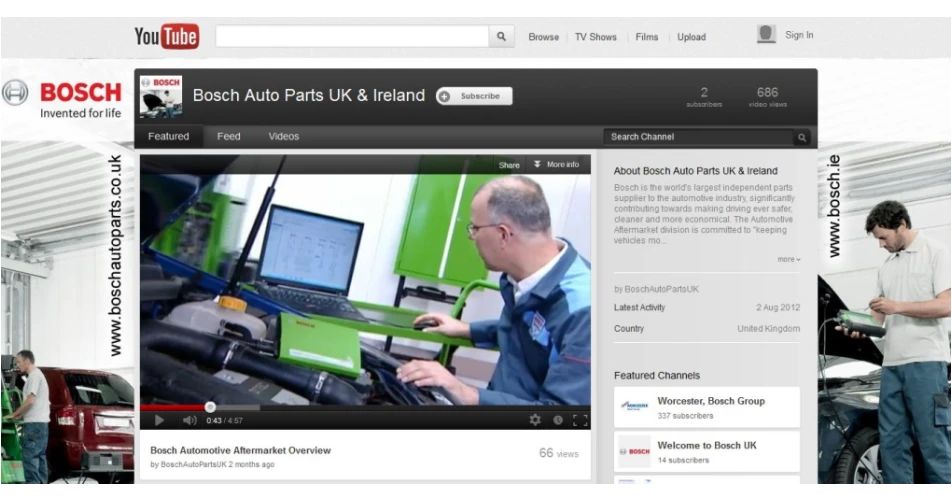Click the Watch Later clock icon
Viewport: 952px width, 500px height.
[557, 420]
